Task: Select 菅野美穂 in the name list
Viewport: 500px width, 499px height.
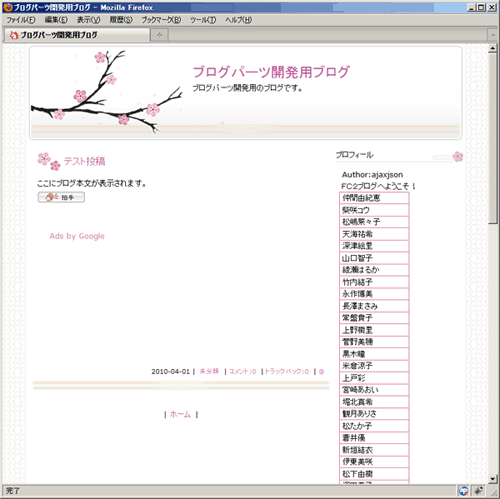Action: point(374,342)
